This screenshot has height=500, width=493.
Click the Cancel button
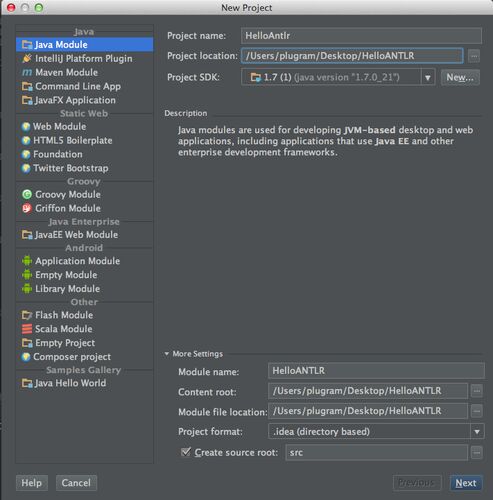point(76,483)
